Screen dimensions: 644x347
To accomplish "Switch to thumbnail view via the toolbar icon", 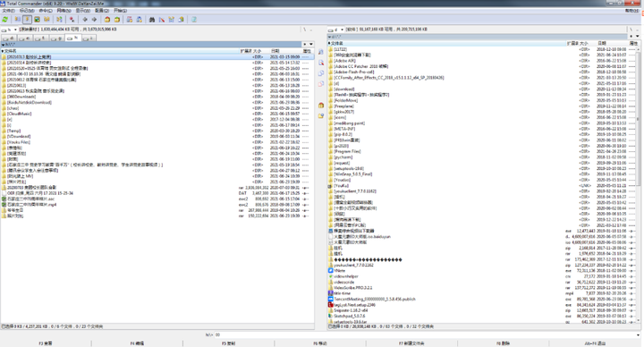I will click(37, 20).
